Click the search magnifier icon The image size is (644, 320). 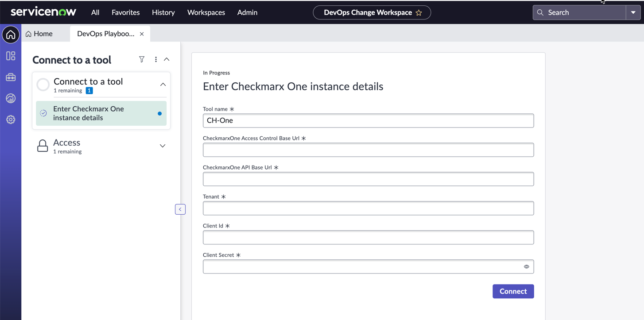[540, 12]
